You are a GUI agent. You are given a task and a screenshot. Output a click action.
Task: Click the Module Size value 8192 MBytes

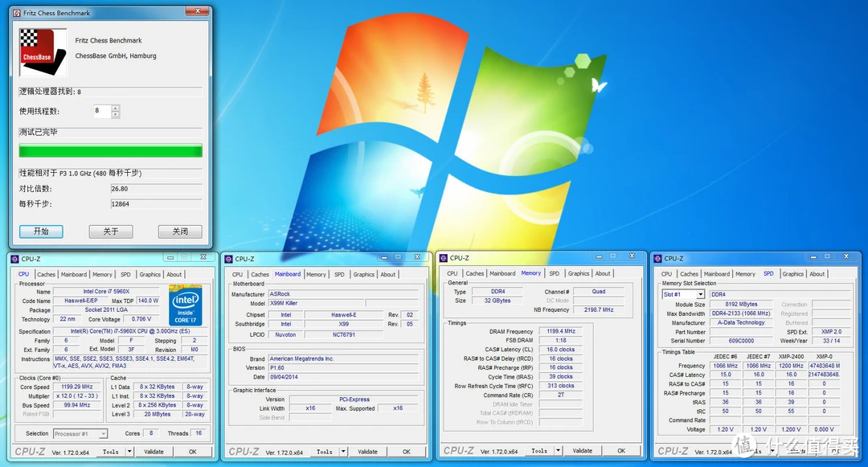pyautogui.click(x=741, y=305)
